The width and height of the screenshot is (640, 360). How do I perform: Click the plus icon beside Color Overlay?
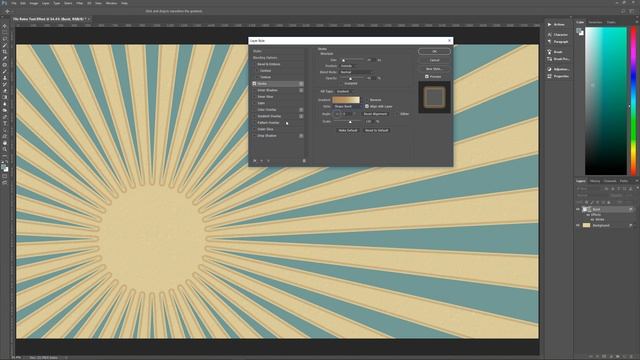301,110
